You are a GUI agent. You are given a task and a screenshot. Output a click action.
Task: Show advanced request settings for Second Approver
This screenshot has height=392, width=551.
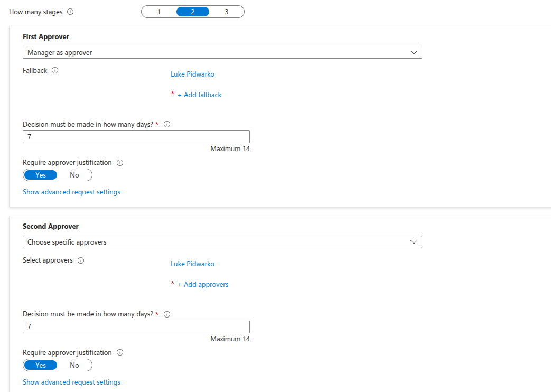coord(71,382)
